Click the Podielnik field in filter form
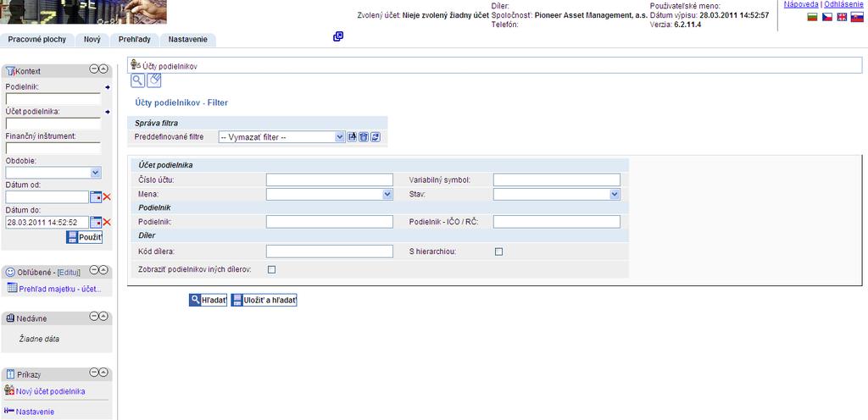This screenshot has width=868, height=420. (330, 222)
